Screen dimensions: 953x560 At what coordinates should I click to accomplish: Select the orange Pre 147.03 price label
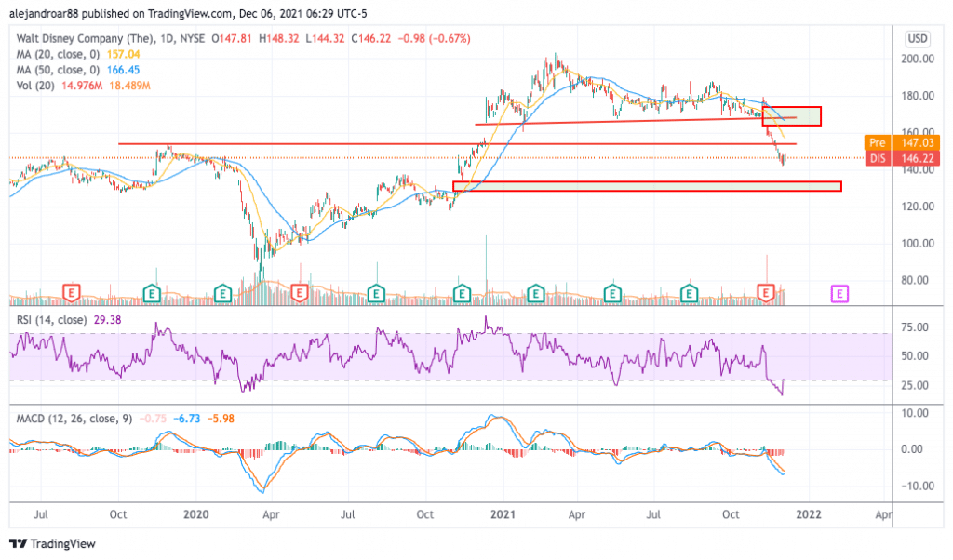point(902,142)
